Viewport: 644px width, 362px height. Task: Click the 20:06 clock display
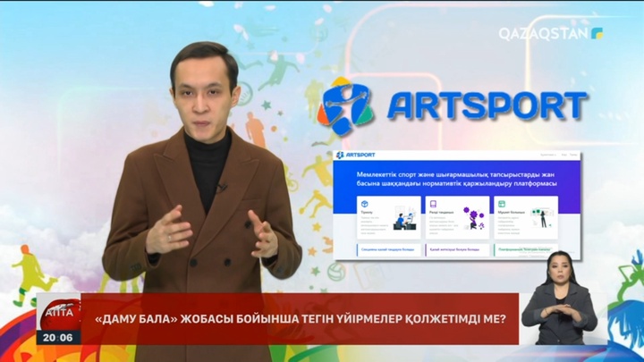point(58,338)
